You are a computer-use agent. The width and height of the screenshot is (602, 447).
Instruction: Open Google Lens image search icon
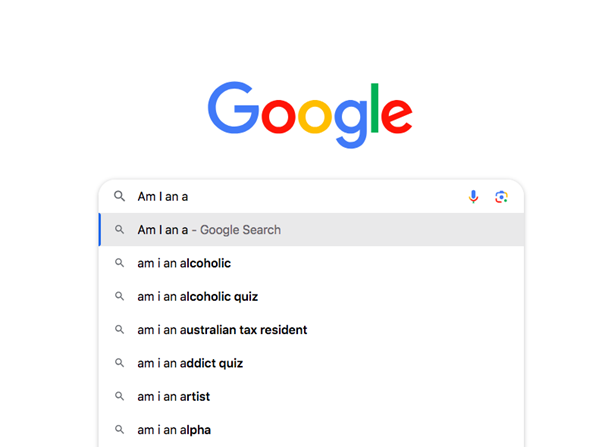501,197
